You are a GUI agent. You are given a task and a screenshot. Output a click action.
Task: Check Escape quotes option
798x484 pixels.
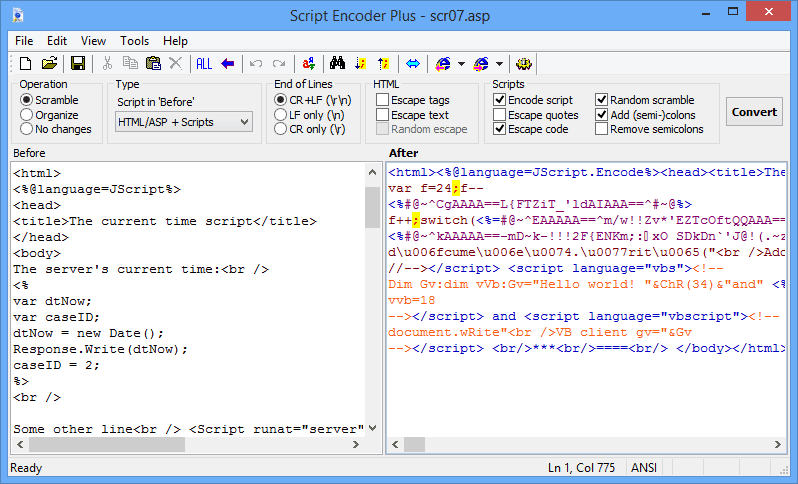coord(536,115)
